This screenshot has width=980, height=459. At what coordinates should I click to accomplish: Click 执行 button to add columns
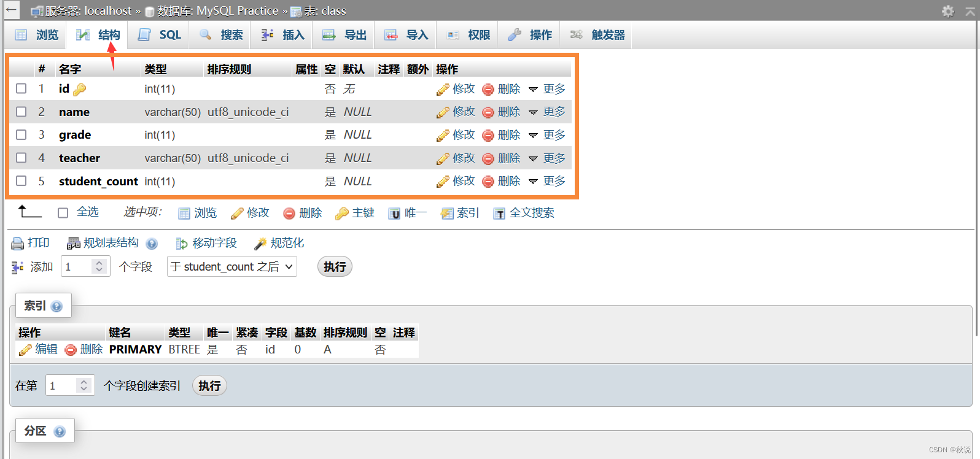[x=335, y=266]
